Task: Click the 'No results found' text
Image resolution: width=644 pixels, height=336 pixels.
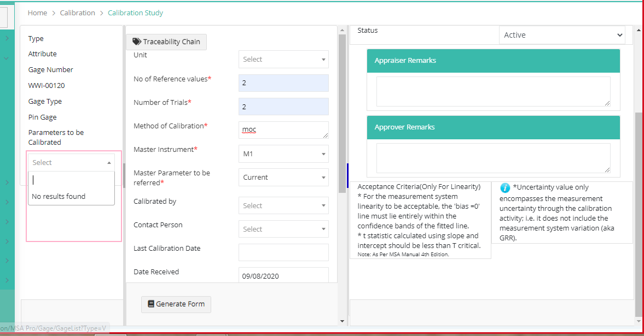Action: 59,197
